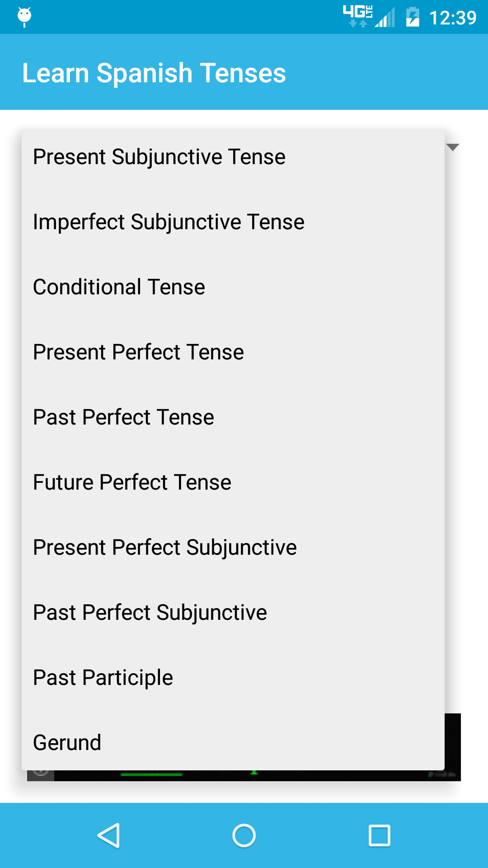488x868 pixels.
Task: Click the spinner dropdown arrow
Action: [453, 147]
